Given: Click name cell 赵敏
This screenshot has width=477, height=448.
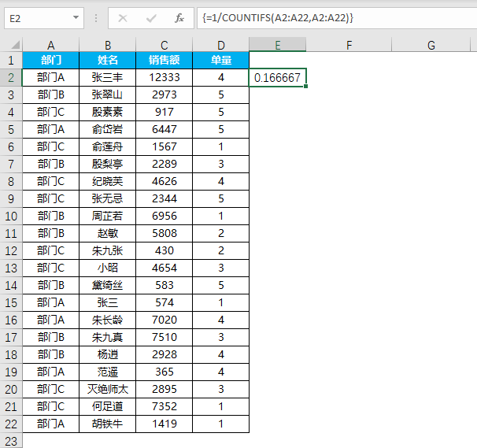Looking at the screenshot, I should click(x=107, y=233).
